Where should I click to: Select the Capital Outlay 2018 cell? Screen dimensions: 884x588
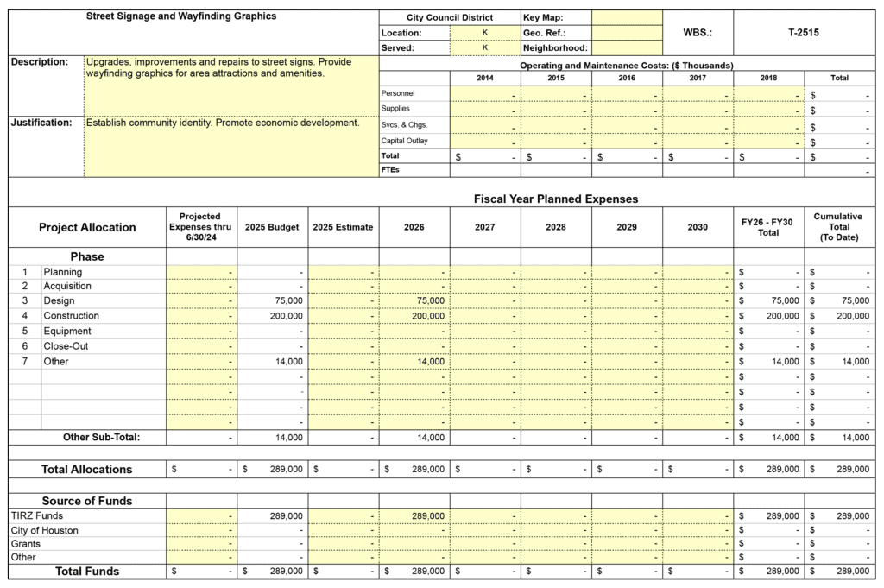(x=768, y=141)
